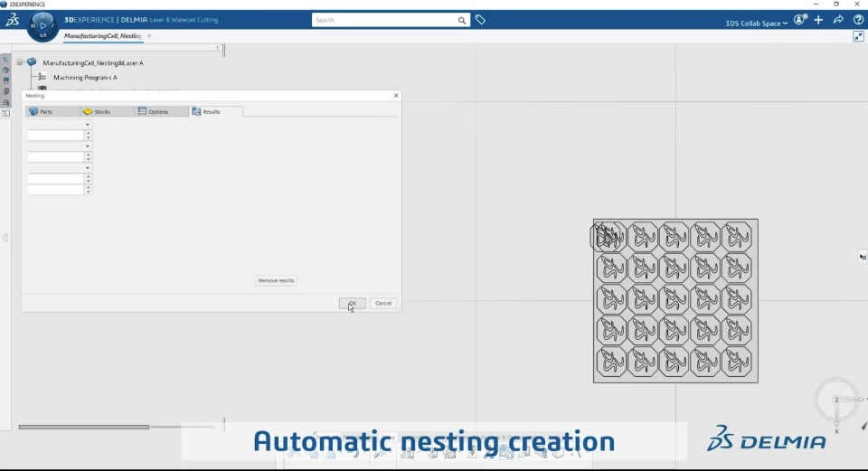Switch to the Options tab

click(x=161, y=111)
